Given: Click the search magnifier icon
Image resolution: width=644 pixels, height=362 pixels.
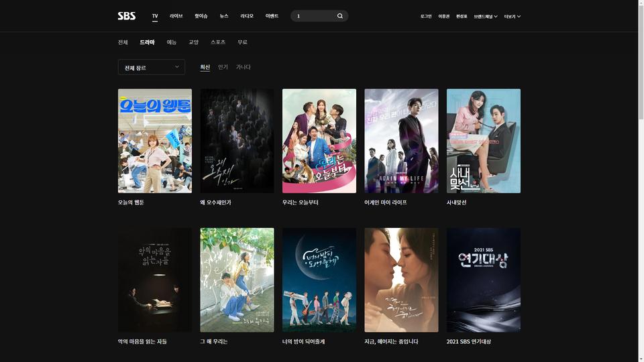Looking at the screenshot, I should [340, 16].
